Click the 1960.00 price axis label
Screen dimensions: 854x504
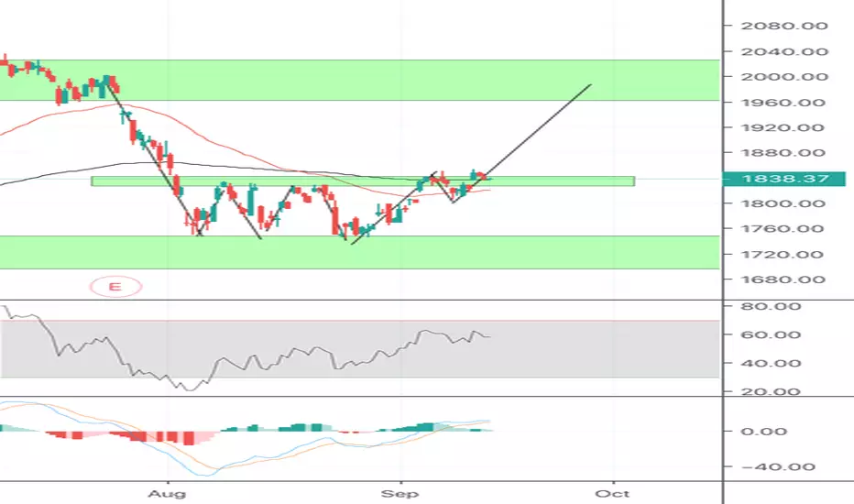point(783,103)
